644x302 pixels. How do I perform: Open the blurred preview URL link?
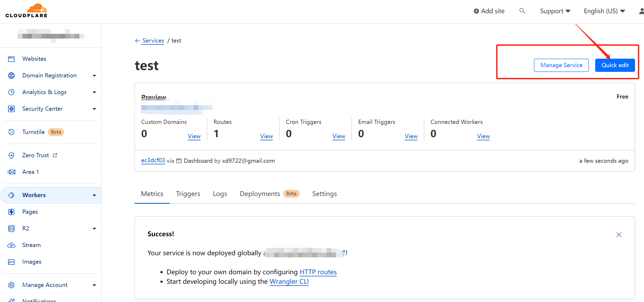(x=177, y=108)
